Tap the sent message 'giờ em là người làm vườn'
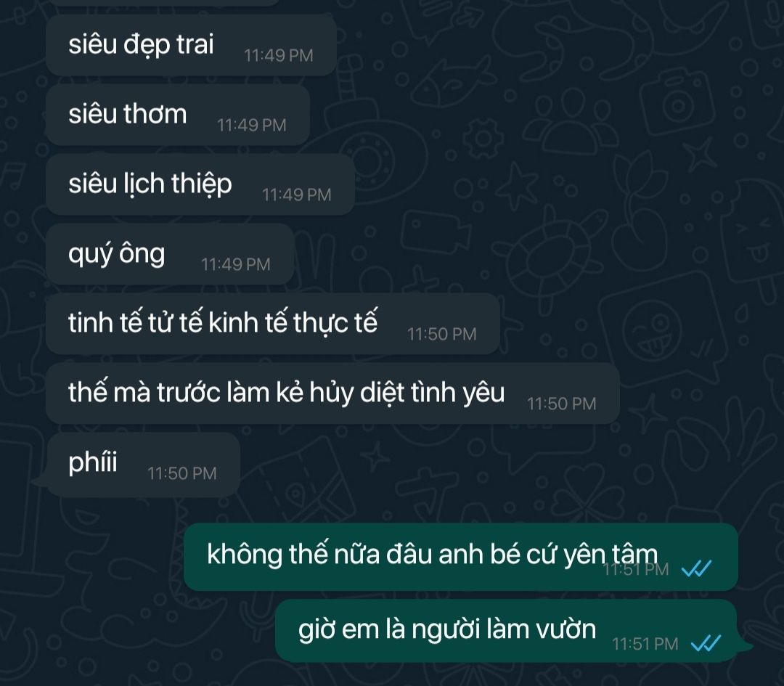 pyautogui.click(x=513, y=631)
